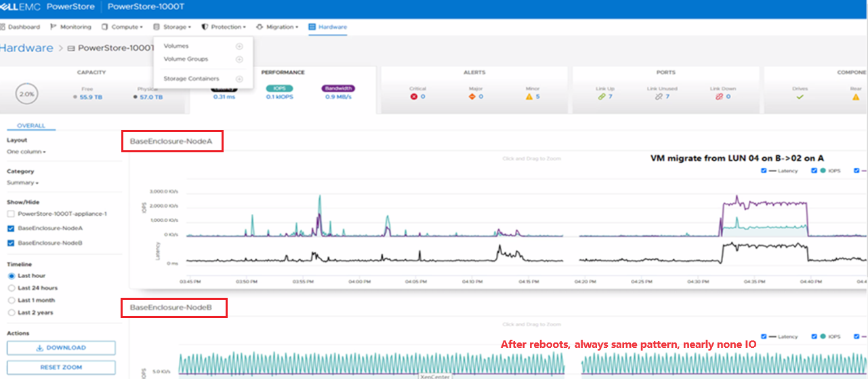Click the yellow Minor alerts warning icon
This screenshot has width=868, height=379.
[529, 97]
